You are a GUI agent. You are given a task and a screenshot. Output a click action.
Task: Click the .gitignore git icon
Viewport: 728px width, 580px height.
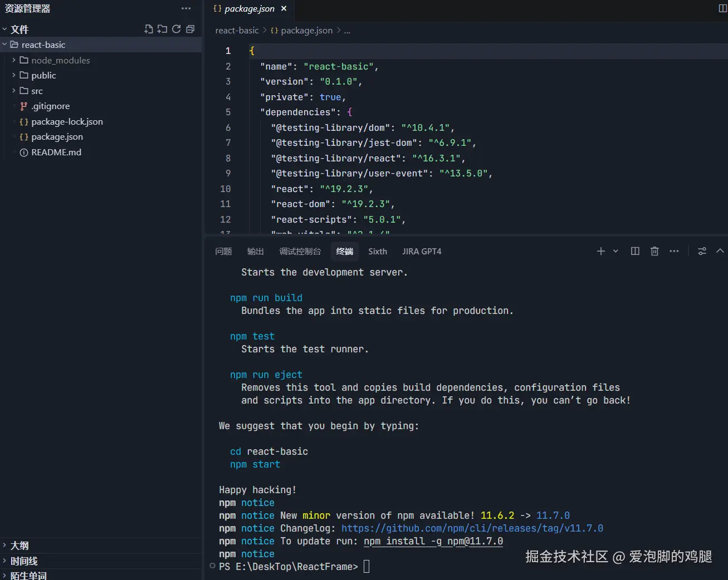point(24,106)
